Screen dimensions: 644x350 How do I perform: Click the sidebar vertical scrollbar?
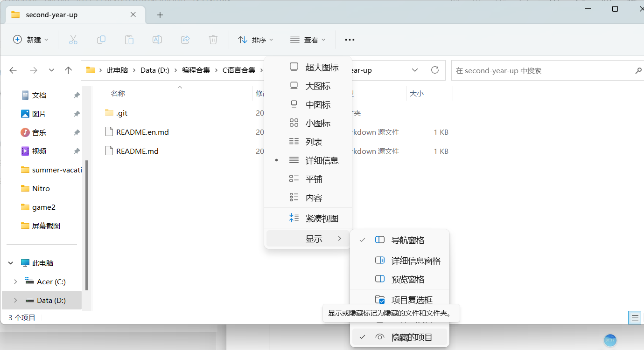[86, 225]
